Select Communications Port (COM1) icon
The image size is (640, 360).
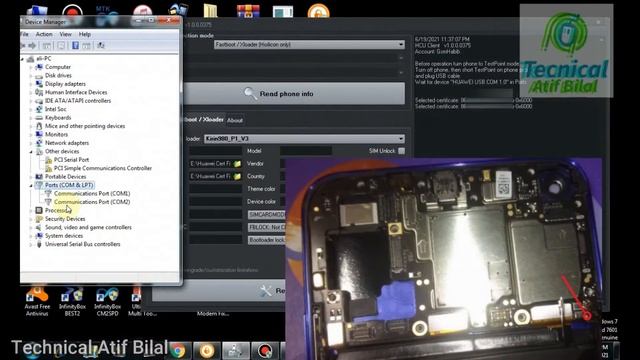[48, 193]
